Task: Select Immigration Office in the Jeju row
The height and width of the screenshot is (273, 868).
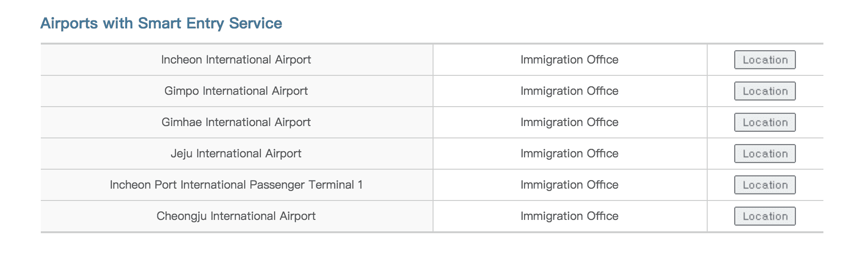Action: (569, 154)
